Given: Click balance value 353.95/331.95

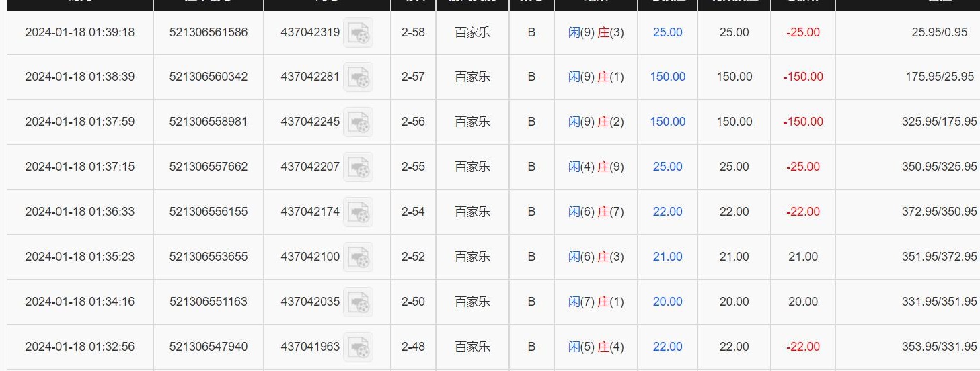Looking at the screenshot, I should click(939, 347).
